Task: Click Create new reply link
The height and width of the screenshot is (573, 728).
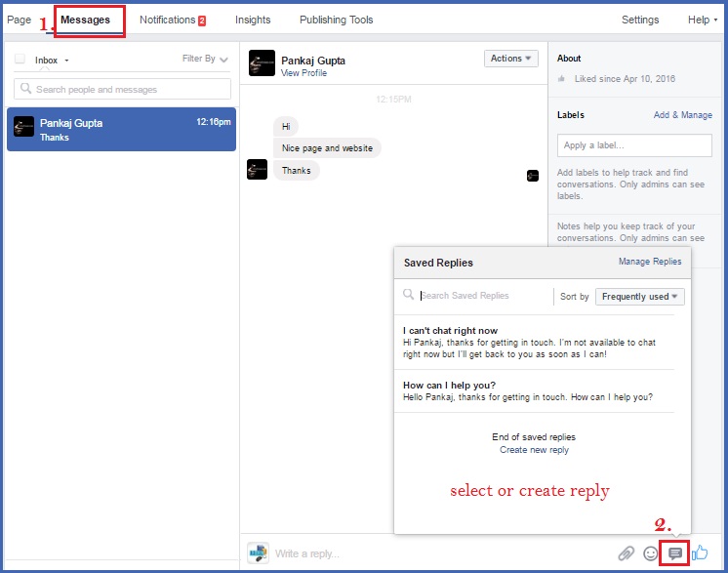Action: (x=534, y=450)
